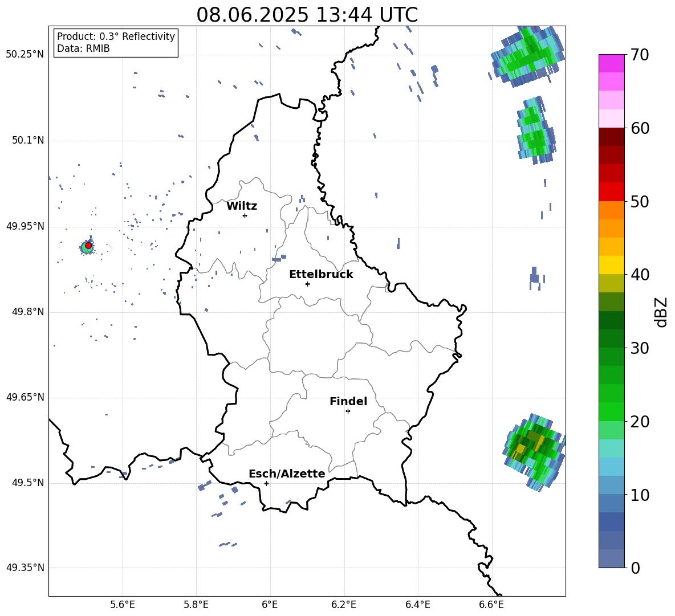The height and width of the screenshot is (616, 675).
Task: Click the 6°E longitude label
Action: 270,605
